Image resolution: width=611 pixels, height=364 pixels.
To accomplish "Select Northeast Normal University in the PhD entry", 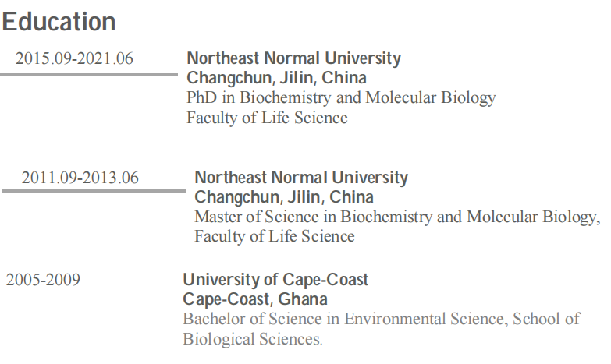I will pyautogui.click(x=293, y=58).
